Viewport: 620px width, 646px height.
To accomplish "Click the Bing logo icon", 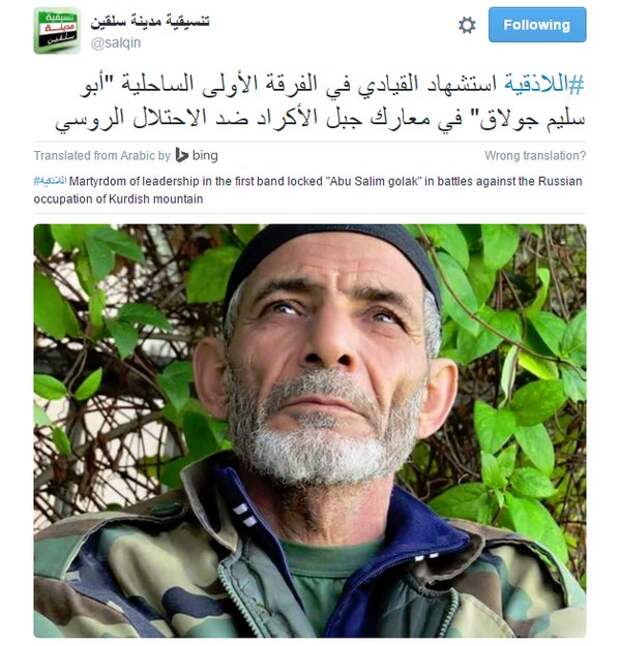I will pos(182,155).
